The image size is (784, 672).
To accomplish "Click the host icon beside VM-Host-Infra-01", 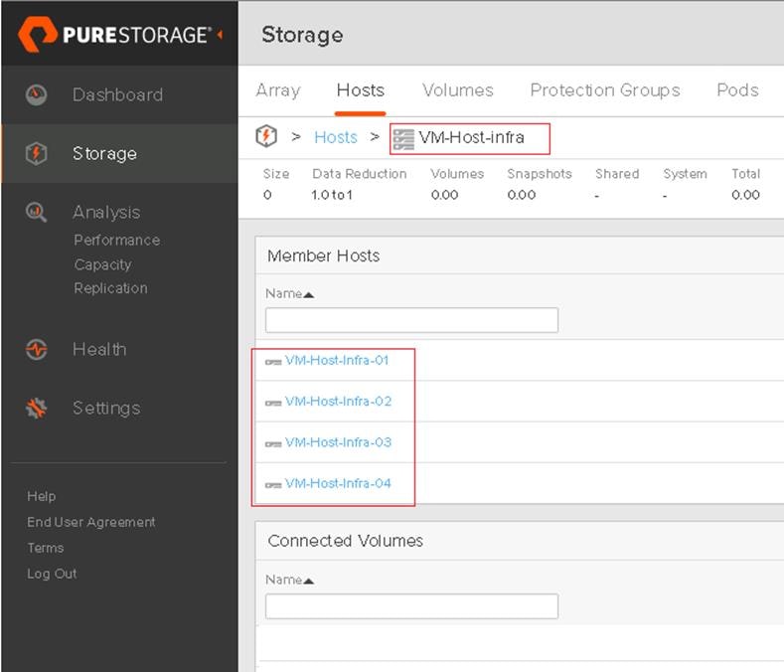I will point(273,362).
